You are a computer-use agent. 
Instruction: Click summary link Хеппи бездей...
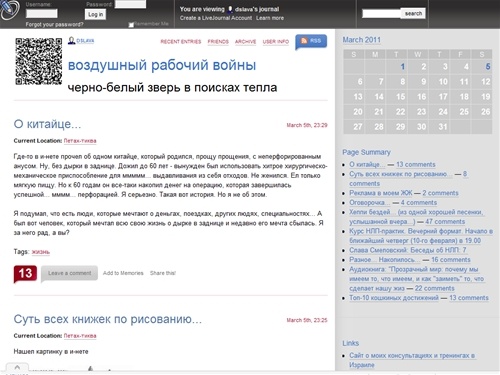click(x=416, y=217)
